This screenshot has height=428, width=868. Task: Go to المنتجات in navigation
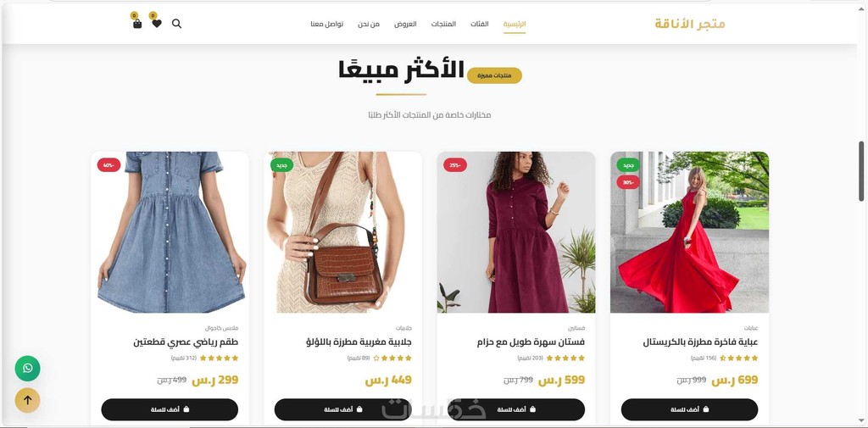click(x=443, y=24)
